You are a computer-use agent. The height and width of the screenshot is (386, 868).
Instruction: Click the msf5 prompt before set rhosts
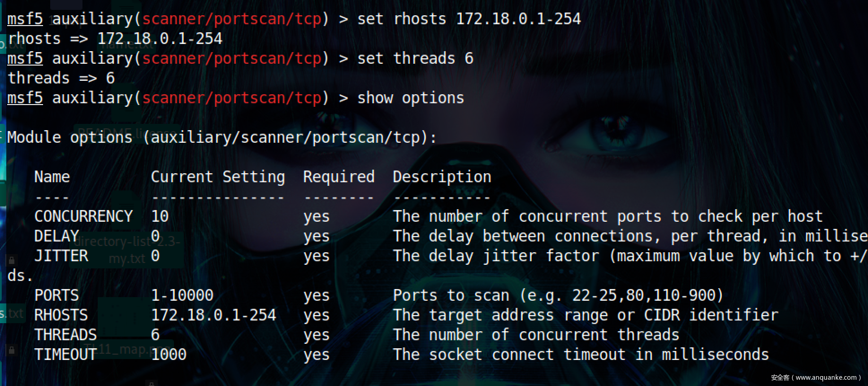25,19
